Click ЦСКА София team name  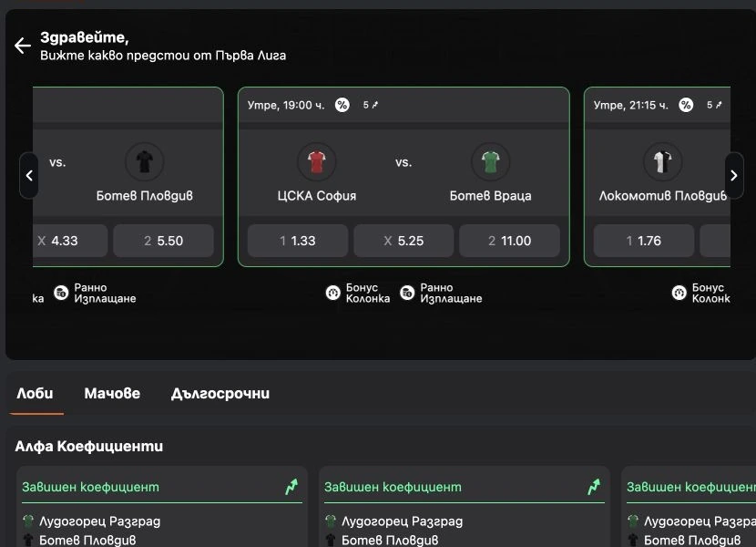pos(317,195)
